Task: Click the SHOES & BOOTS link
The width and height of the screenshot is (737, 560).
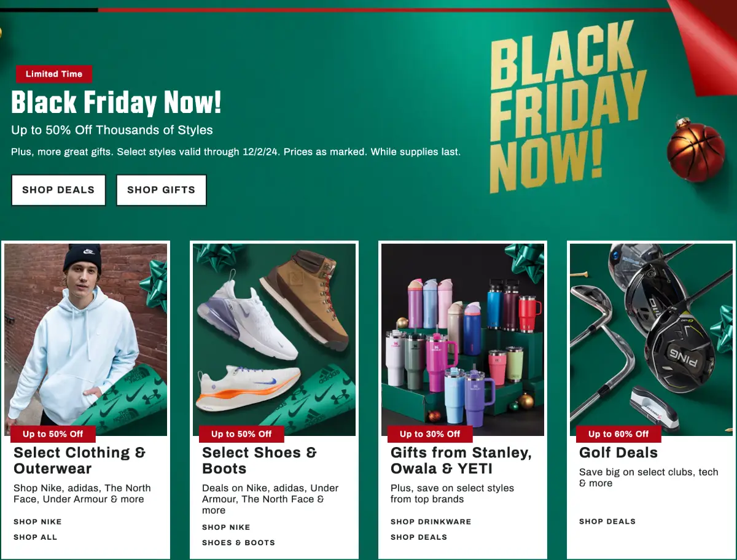Action: pyautogui.click(x=238, y=543)
